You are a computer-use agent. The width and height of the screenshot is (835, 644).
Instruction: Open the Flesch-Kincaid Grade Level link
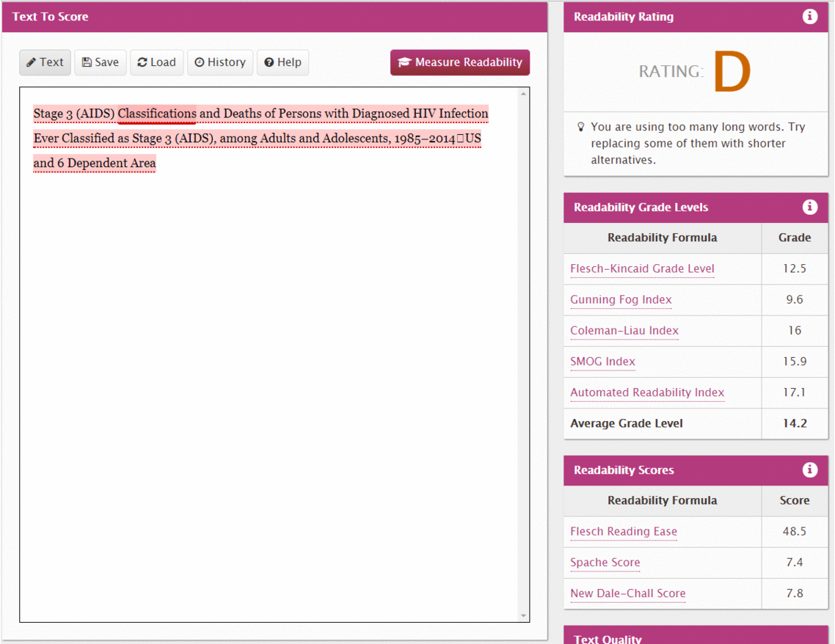coord(642,268)
